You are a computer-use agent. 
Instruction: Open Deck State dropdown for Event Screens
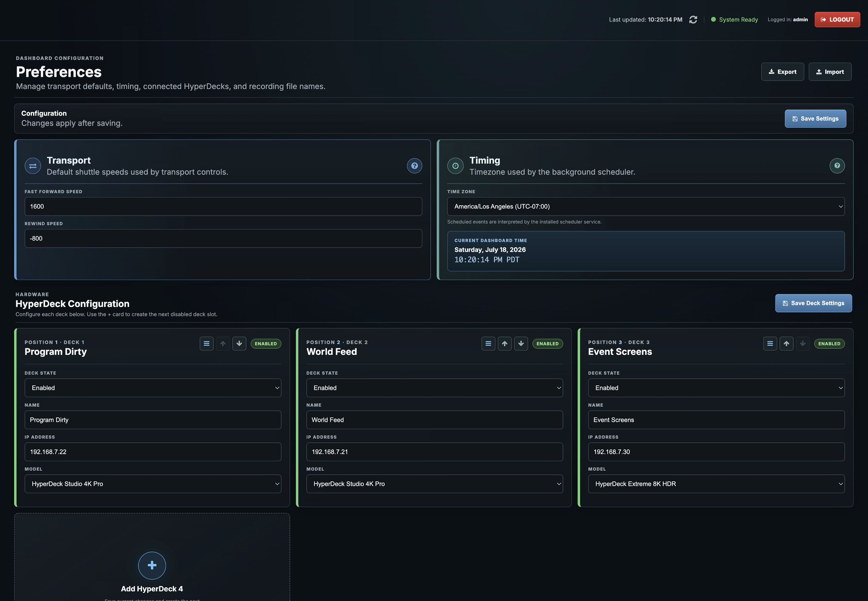tap(716, 388)
